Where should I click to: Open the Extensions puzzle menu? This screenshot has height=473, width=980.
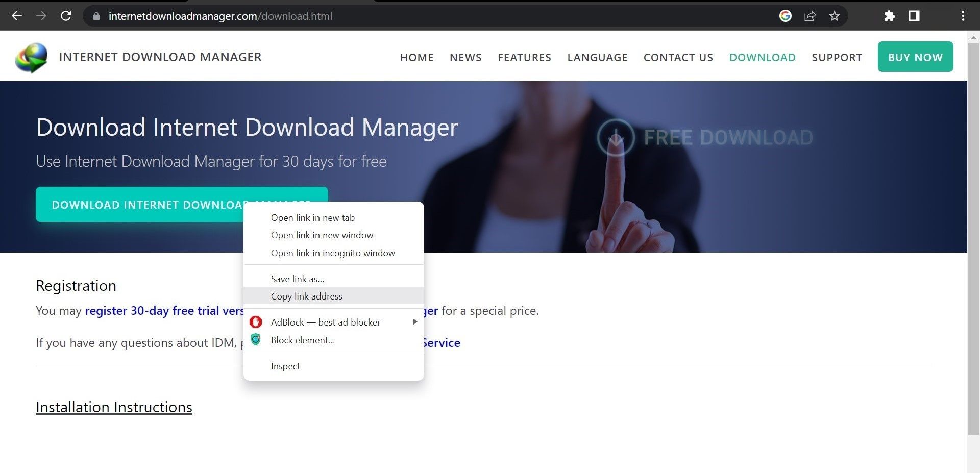pyautogui.click(x=890, y=16)
